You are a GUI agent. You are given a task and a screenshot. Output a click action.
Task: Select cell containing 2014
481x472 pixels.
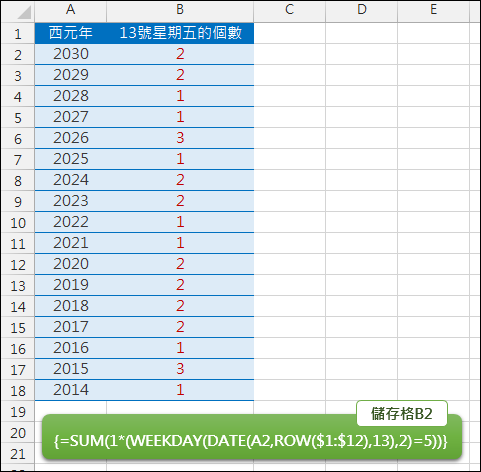click(x=70, y=390)
